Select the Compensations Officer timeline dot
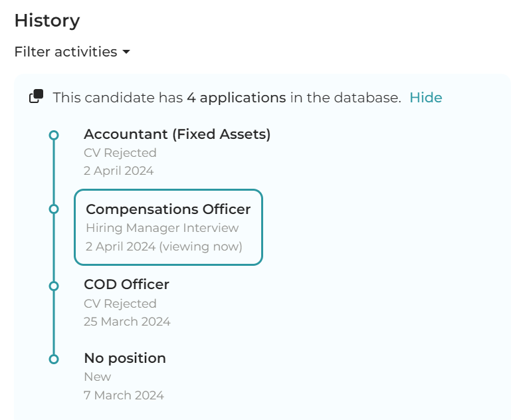The height and width of the screenshot is (420, 517). pyautogui.click(x=54, y=209)
